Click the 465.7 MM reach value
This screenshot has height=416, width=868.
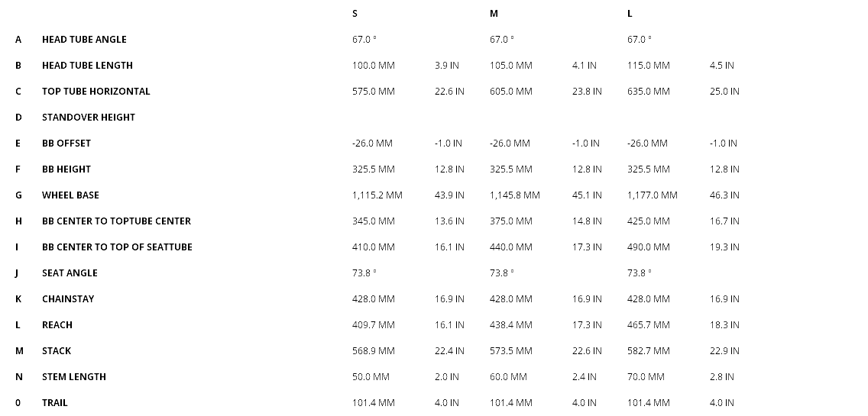tap(648, 325)
